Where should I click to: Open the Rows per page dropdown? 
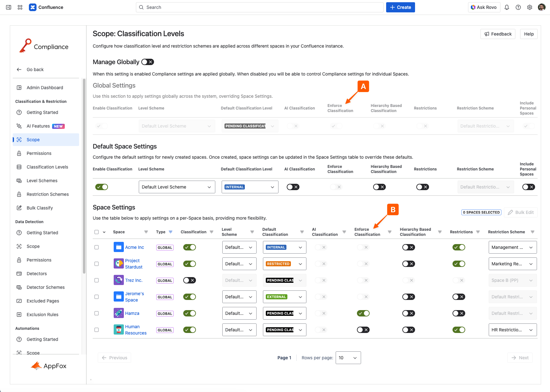(x=348, y=358)
